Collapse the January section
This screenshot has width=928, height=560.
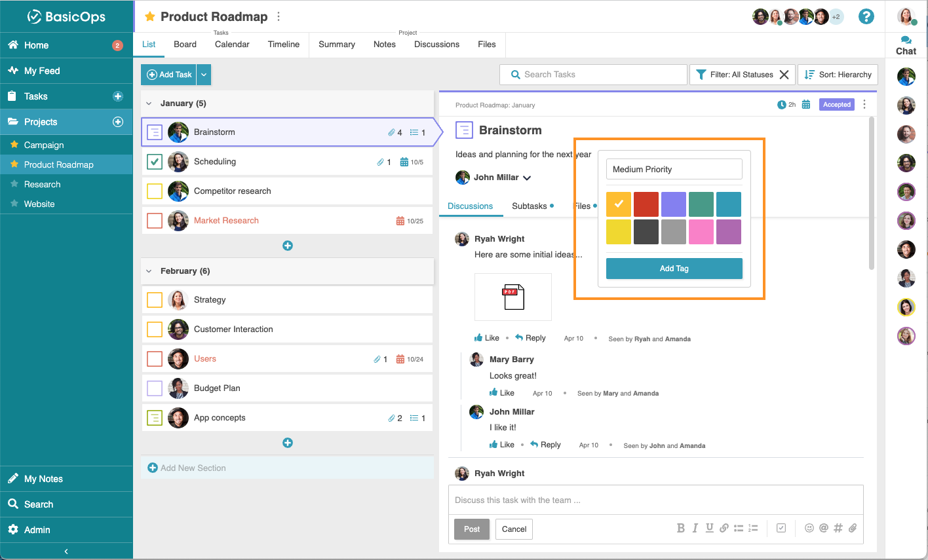point(149,103)
